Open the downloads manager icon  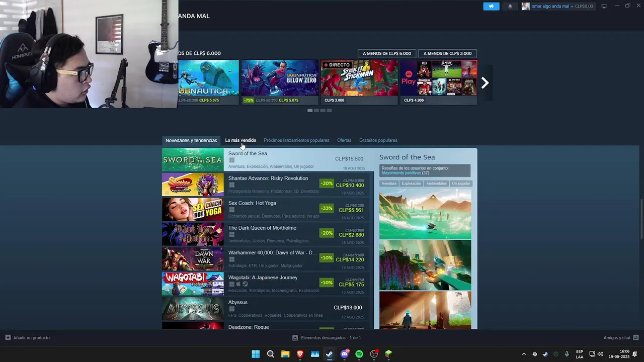click(x=295, y=338)
